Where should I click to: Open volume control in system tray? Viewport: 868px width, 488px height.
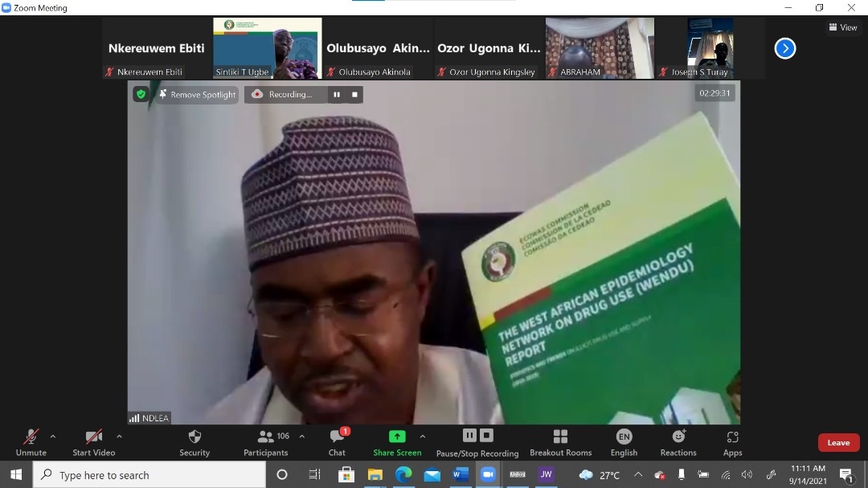click(x=747, y=474)
